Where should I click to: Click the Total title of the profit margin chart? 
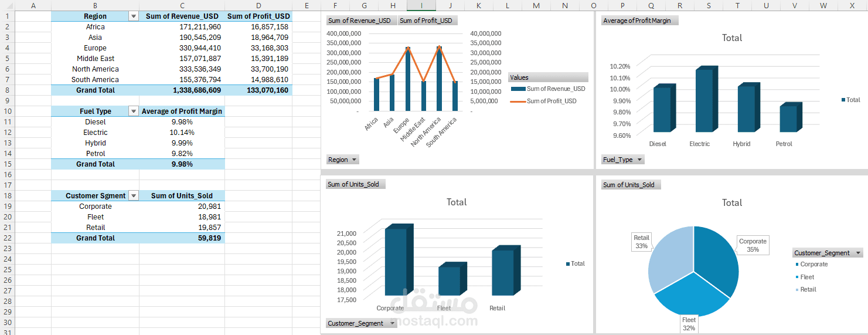click(731, 38)
